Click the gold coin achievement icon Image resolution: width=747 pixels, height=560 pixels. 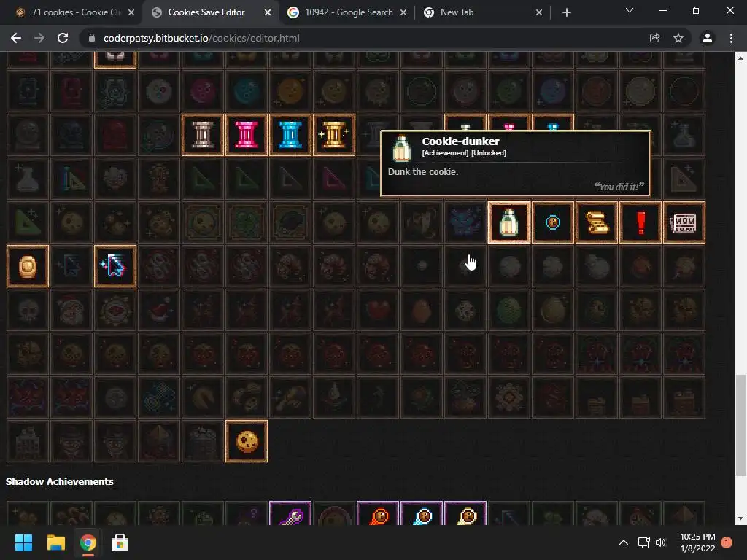(28, 266)
